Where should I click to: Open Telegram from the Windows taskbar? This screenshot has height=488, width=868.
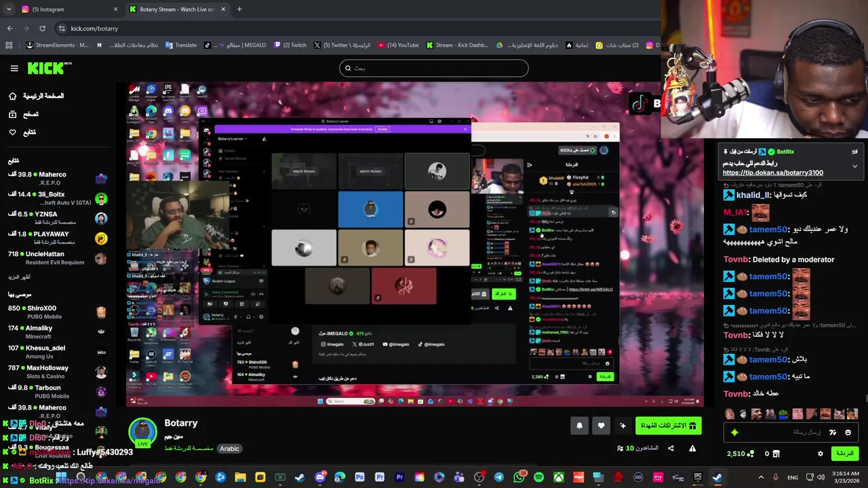point(499,477)
